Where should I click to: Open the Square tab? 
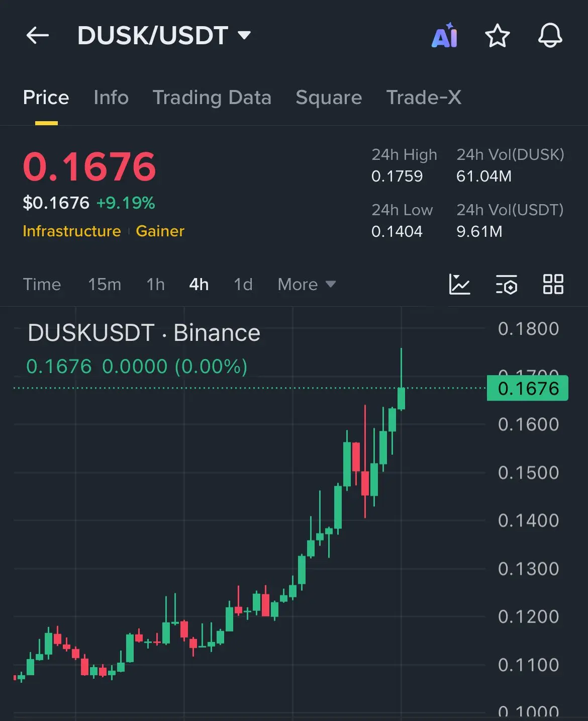coord(329,98)
